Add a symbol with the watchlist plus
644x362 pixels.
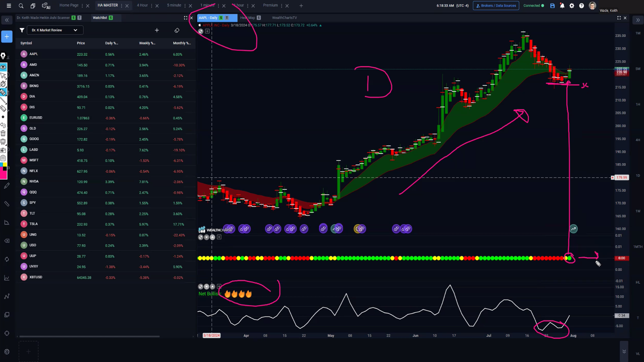[x=157, y=30]
